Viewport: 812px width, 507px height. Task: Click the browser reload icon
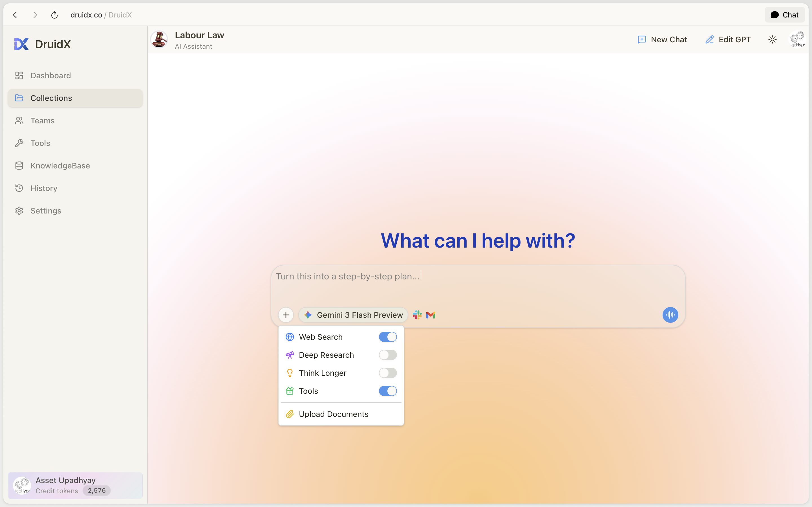(x=54, y=15)
